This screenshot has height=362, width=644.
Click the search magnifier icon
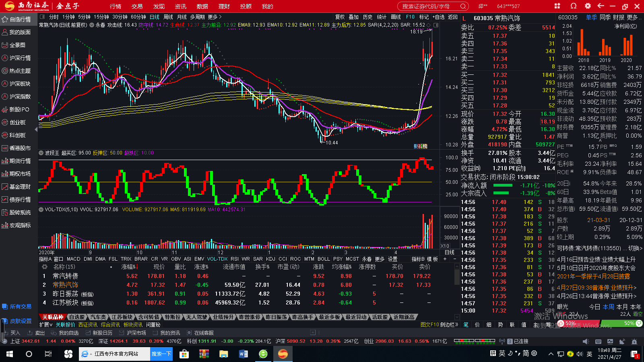[x=463, y=6]
